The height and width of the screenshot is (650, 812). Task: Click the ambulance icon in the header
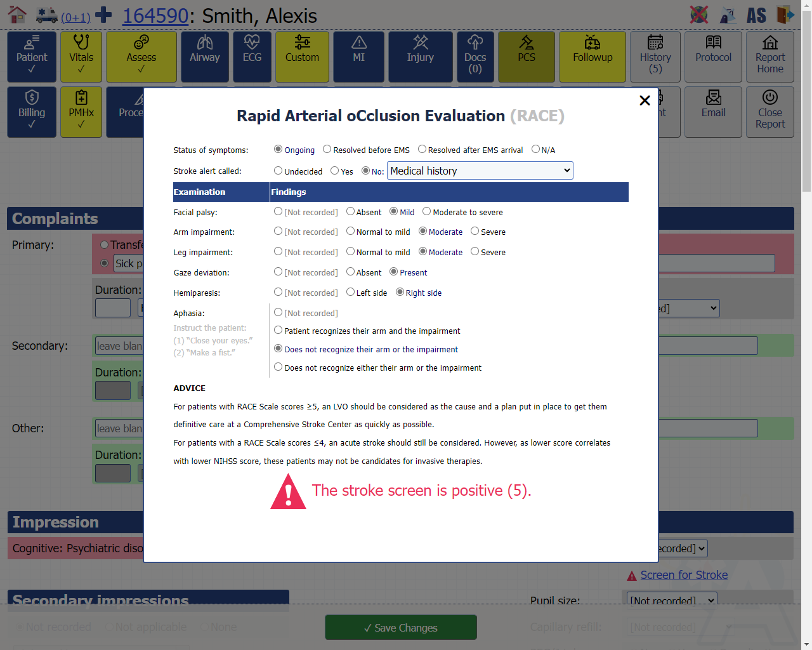click(47, 15)
